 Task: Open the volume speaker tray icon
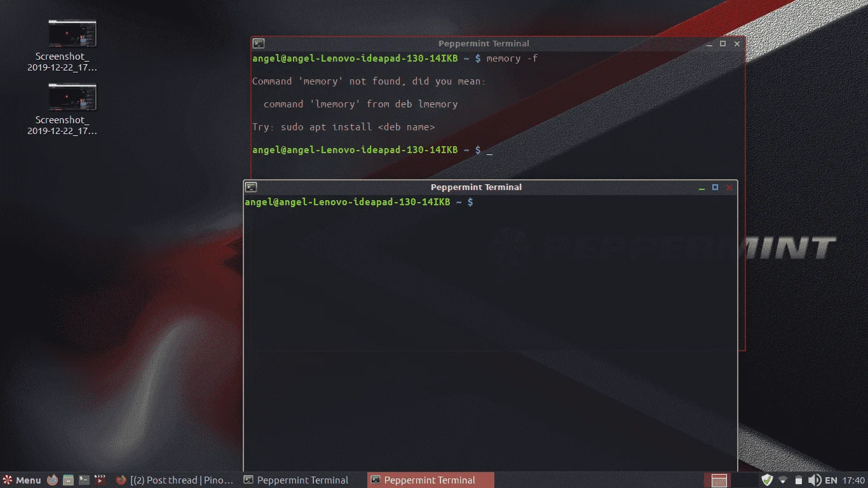point(814,480)
